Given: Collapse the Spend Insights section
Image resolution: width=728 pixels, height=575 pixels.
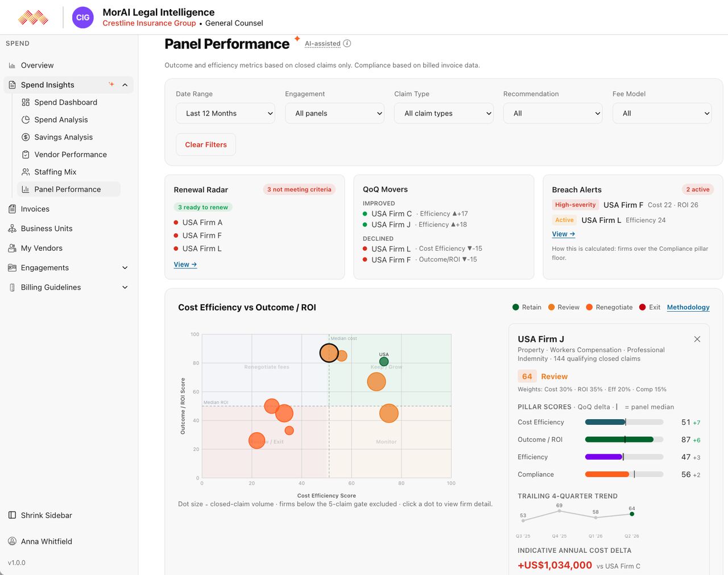Looking at the screenshot, I should pyautogui.click(x=125, y=85).
